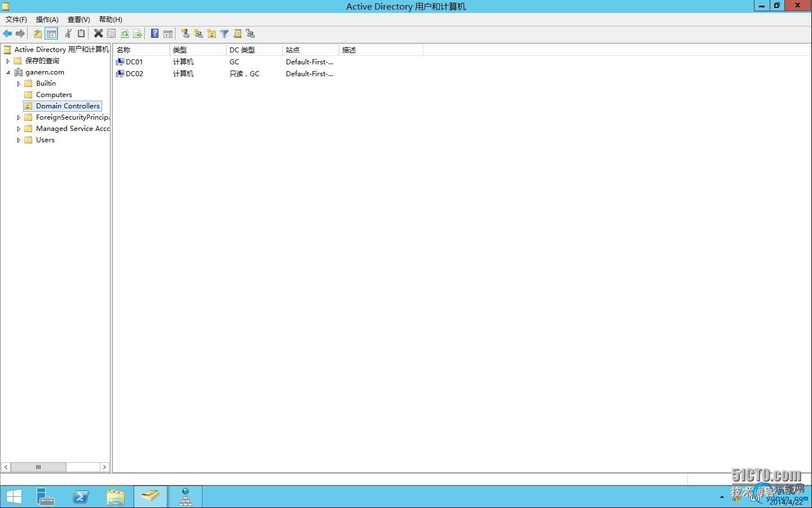Expand the 保存的查询 node
Image resolution: width=812 pixels, height=508 pixels.
coord(8,61)
